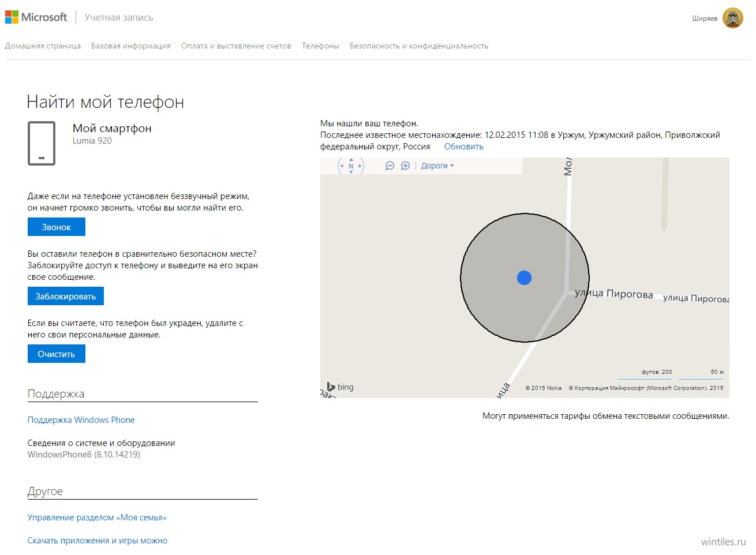This screenshot has width=756, height=555.
Task: Open Управление разделом «Моя семья» link
Action: (97, 517)
